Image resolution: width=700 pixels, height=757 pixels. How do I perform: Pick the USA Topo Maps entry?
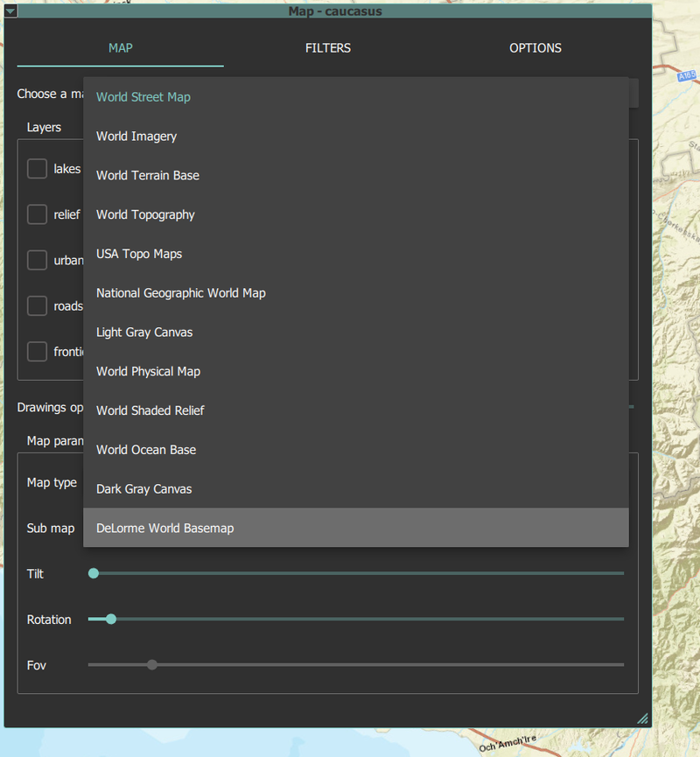pyautogui.click(x=356, y=254)
